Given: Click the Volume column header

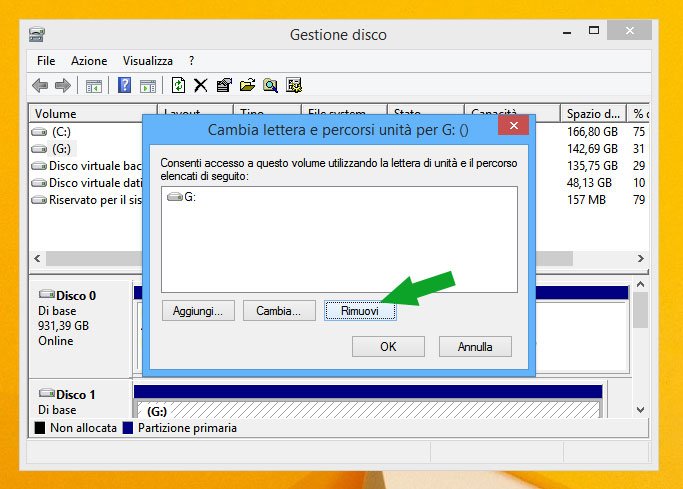Looking at the screenshot, I should click(93, 114).
